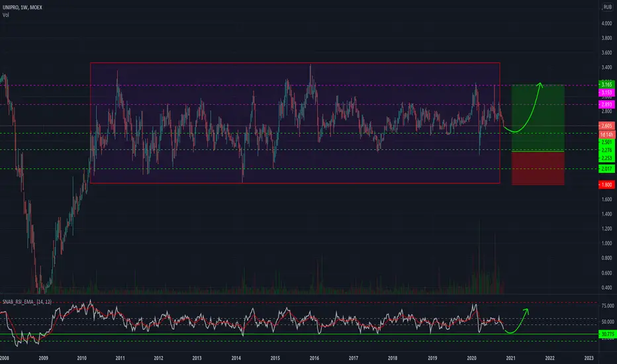The image size is (617, 364).
Task: Click the 2015 time axis label
Action: pos(275,358)
